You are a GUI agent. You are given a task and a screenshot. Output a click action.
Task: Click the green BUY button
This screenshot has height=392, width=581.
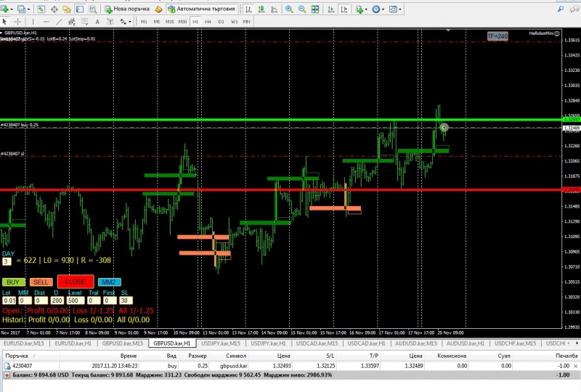tap(13, 282)
